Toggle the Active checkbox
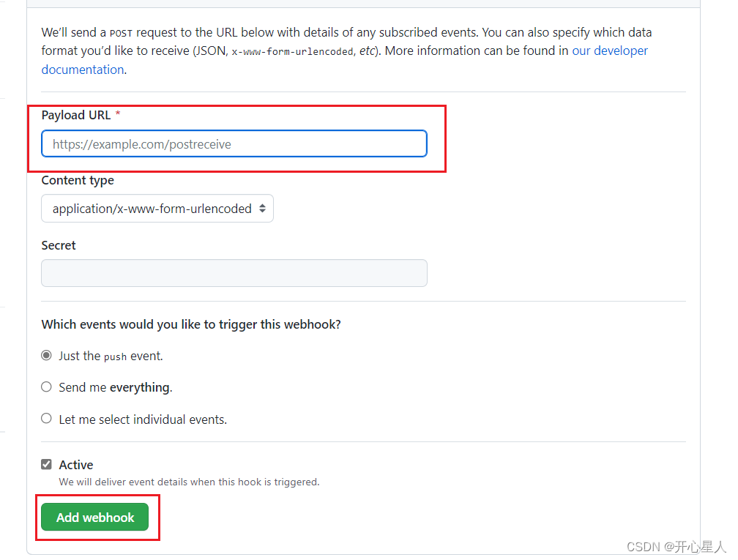Image resolution: width=738 pixels, height=560 pixels. [x=46, y=464]
